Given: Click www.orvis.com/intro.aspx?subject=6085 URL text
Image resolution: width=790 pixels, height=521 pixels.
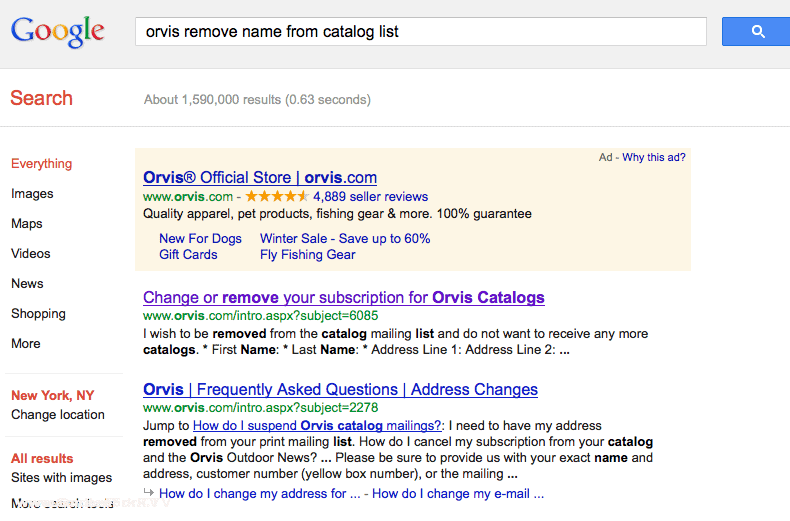Looking at the screenshot, I should pyautogui.click(x=260, y=316).
